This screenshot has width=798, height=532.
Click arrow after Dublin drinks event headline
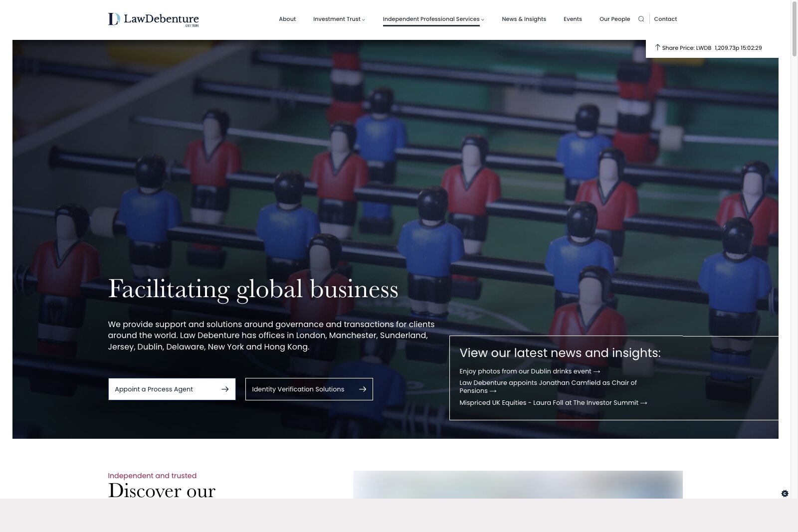(597, 371)
